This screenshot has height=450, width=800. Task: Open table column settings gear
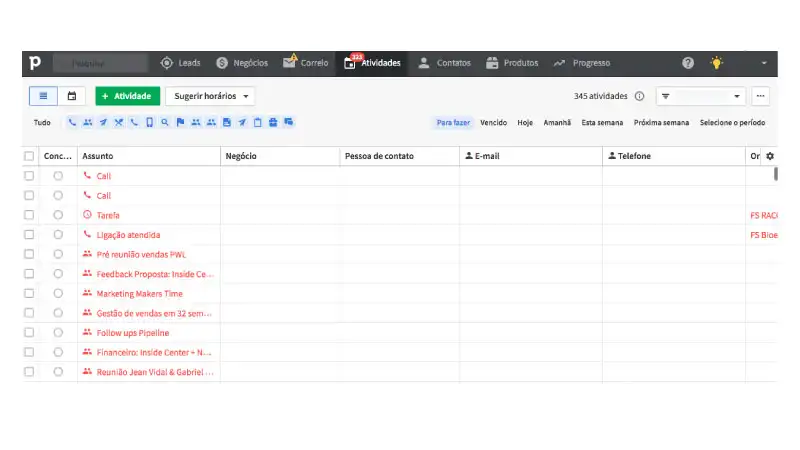769,156
